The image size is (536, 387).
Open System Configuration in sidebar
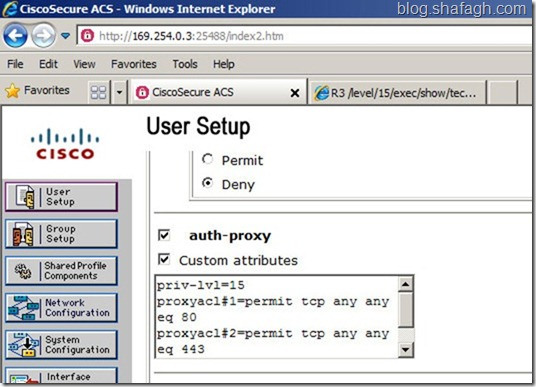62,345
